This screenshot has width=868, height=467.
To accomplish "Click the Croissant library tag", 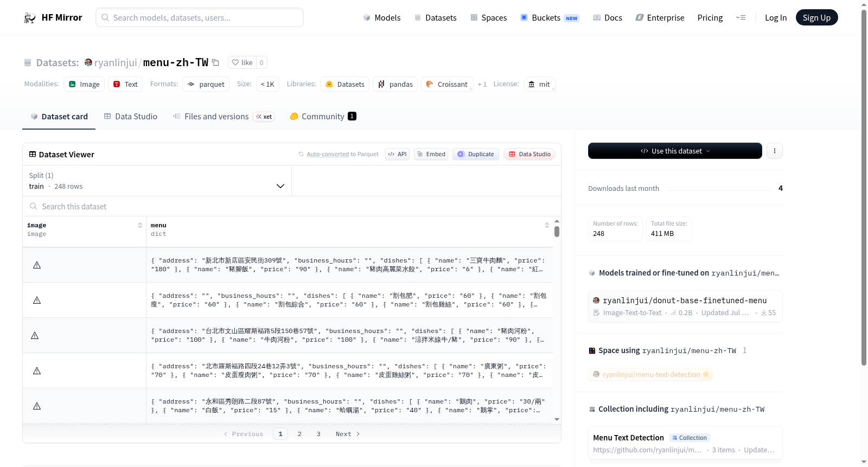I will click(x=447, y=84).
